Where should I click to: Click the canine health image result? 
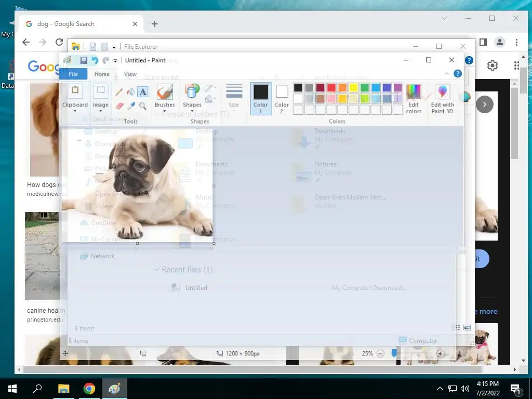point(42,256)
